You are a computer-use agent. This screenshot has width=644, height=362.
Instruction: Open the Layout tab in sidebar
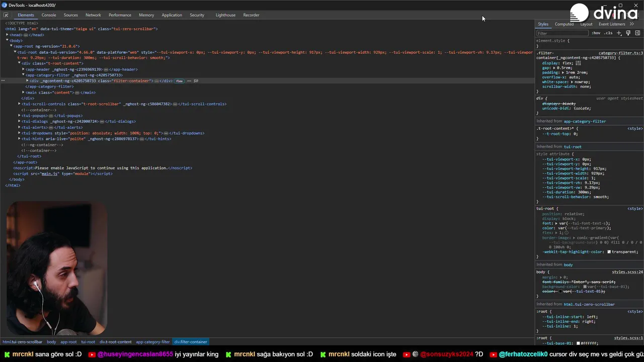tap(586, 24)
